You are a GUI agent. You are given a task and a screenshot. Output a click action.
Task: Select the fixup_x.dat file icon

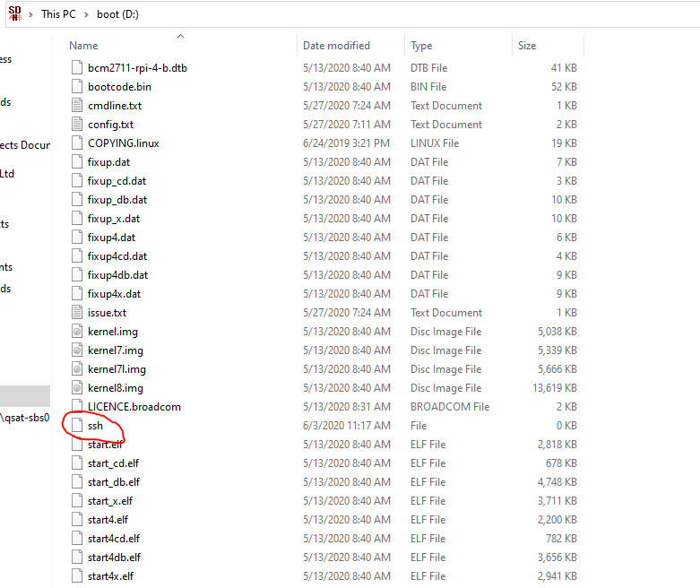coord(77,219)
